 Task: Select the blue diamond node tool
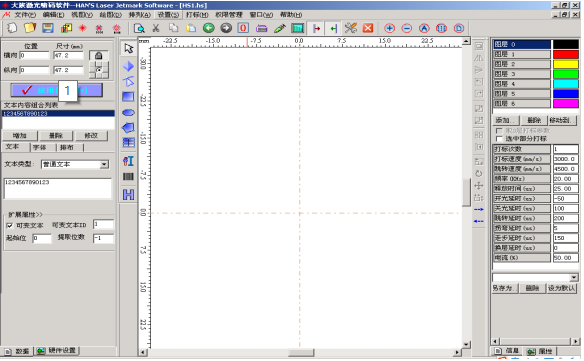click(128, 66)
